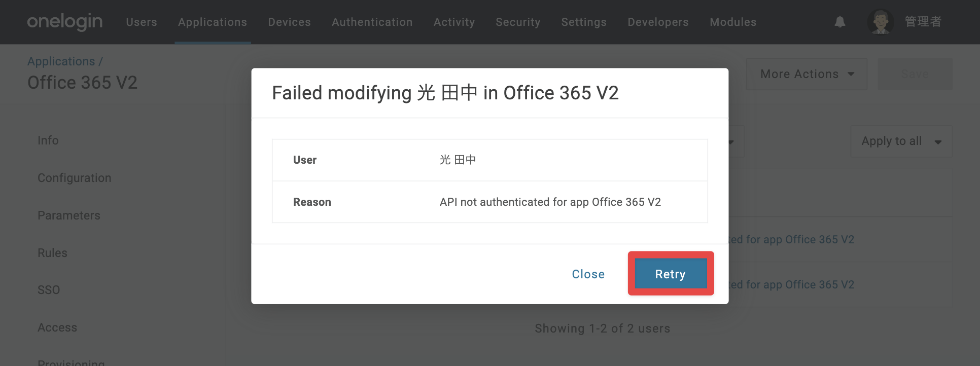The height and width of the screenshot is (366, 980).
Task: Click the Retry button in the dialog
Action: [671, 274]
